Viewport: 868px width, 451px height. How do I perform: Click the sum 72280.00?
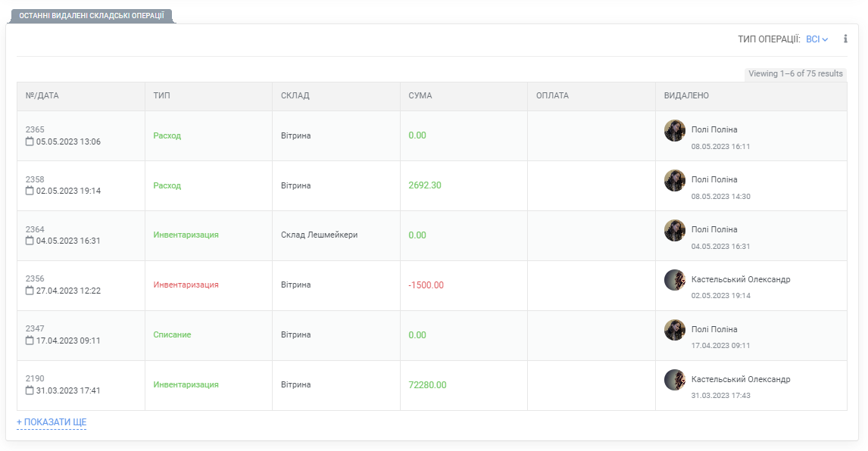(427, 384)
